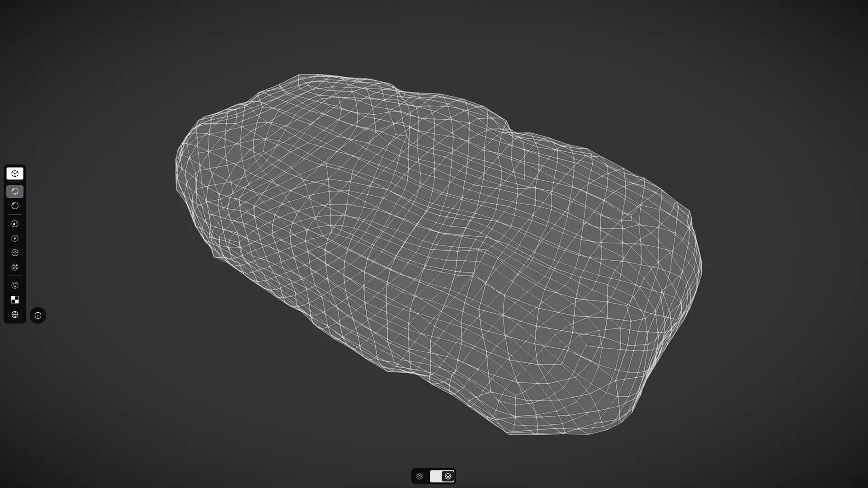The width and height of the screenshot is (868, 488).
Task: Click the four-arrows circle icon
Action: (15, 267)
